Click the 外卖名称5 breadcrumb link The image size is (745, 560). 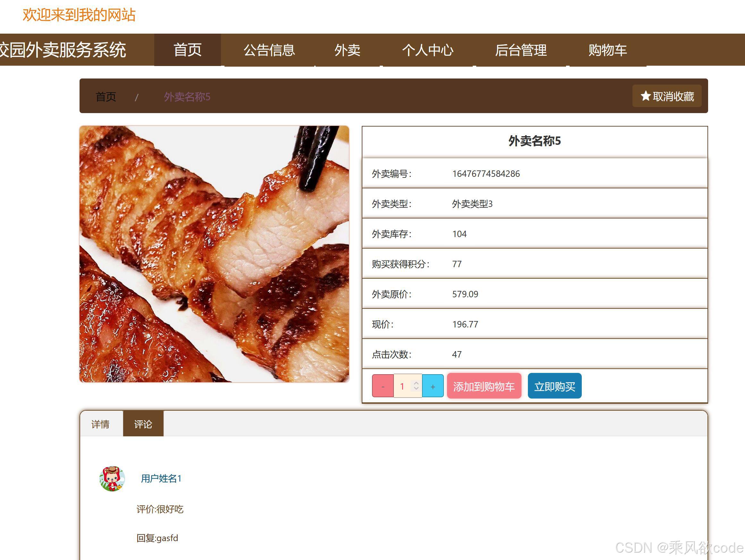point(187,97)
